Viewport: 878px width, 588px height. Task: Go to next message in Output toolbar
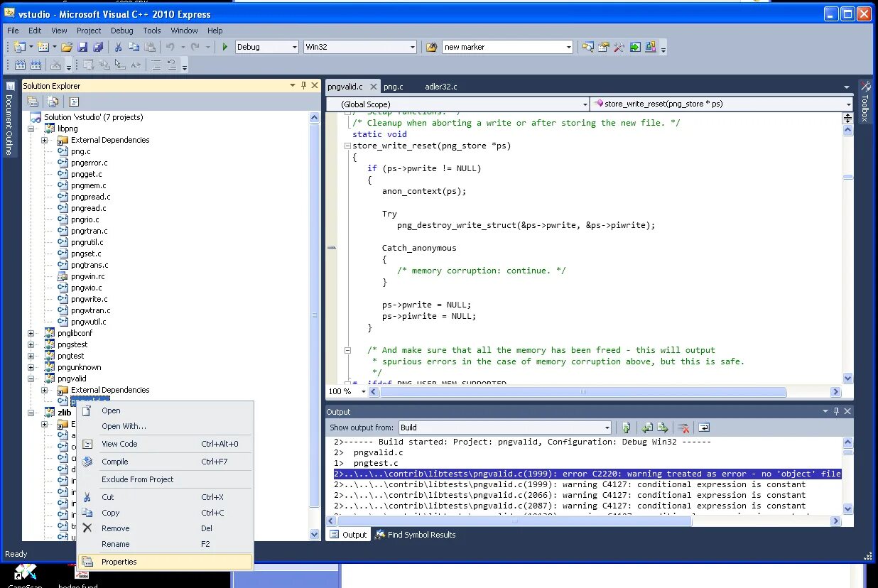662,428
